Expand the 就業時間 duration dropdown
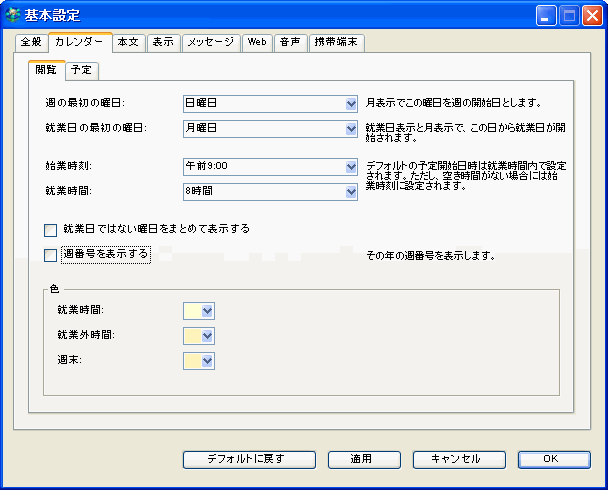The image size is (608, 490). tap(271, 191)
